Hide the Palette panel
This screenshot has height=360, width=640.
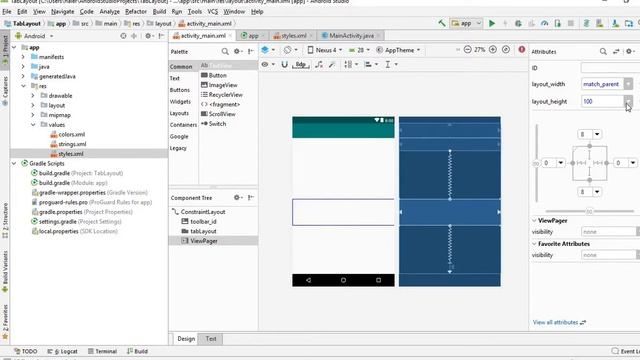(x=251, y=51)
